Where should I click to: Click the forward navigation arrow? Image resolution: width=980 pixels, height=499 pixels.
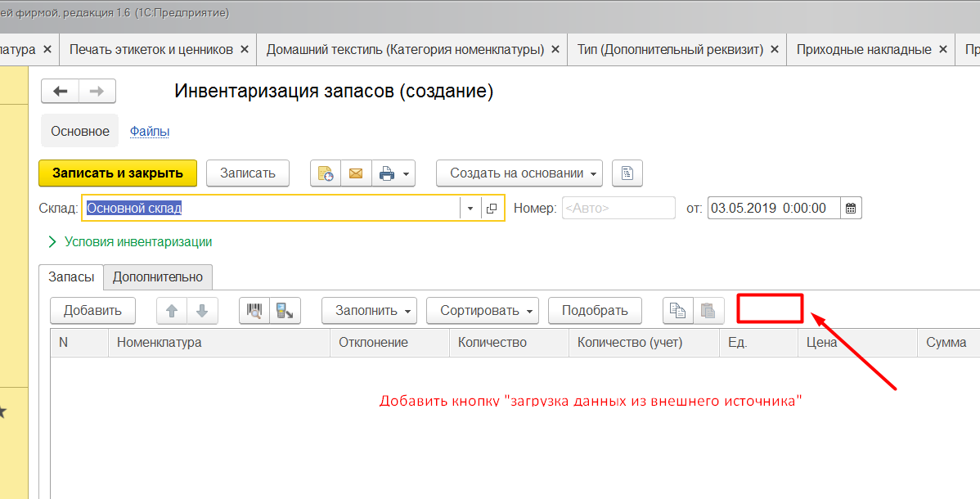click(97, 91)
